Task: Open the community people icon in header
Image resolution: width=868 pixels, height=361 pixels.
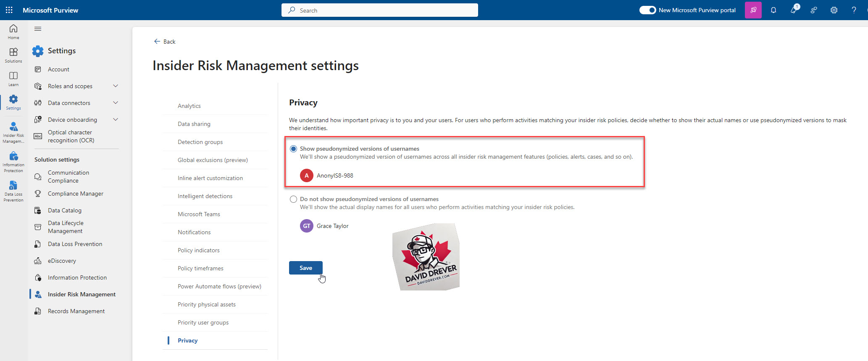Action: (814, 10)
